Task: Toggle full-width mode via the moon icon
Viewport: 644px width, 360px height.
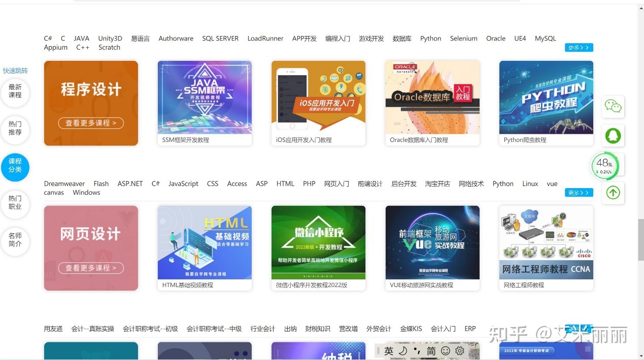Action: pos(402,350)
